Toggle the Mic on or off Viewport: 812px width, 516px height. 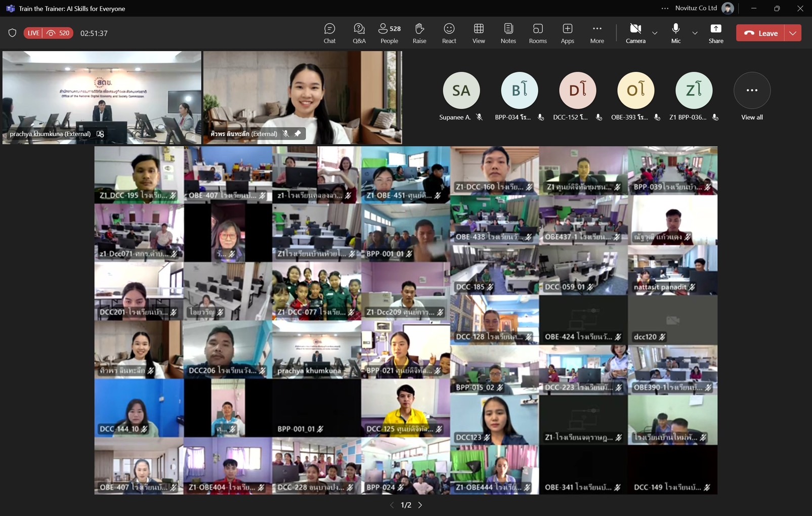tap(675, 33)
